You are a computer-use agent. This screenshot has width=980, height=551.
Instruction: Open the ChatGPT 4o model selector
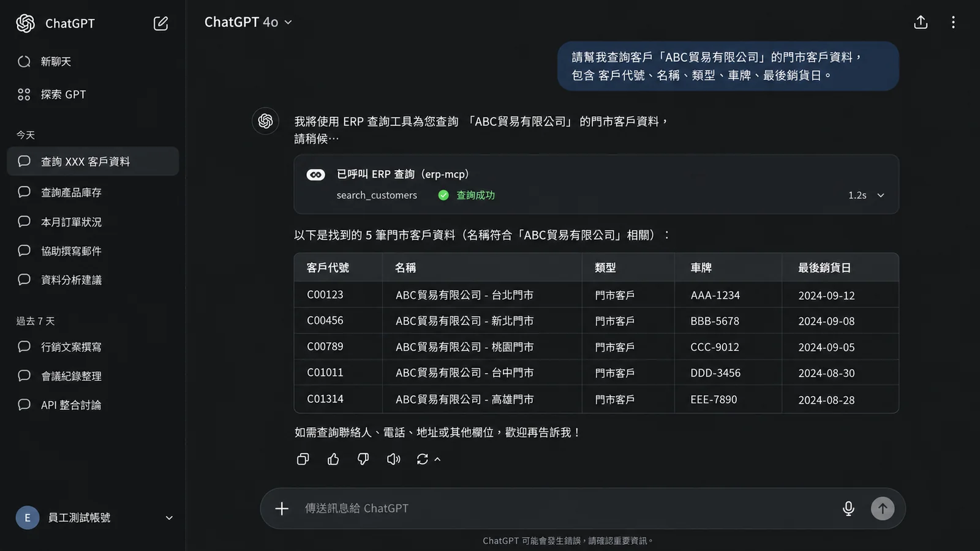[x=248, y=22]
